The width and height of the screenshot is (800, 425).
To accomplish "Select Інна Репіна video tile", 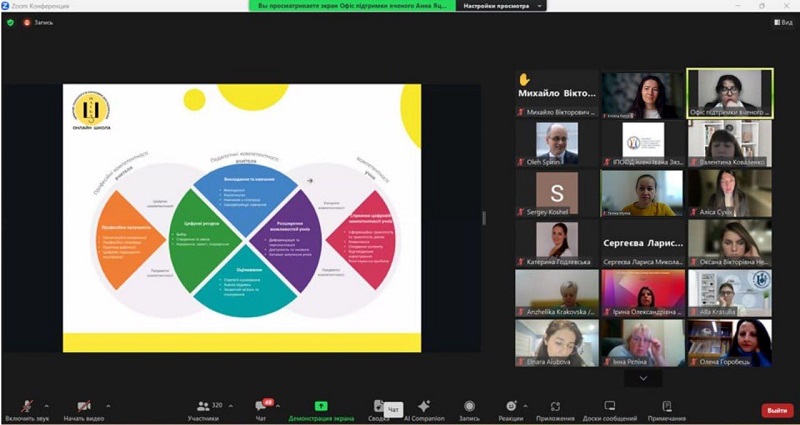I will click(643, 343).
